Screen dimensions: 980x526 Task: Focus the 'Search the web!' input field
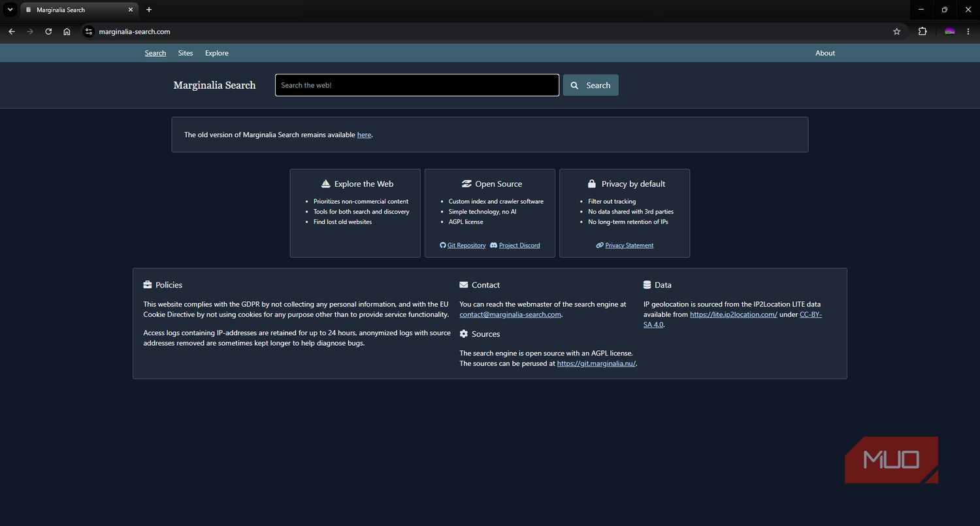coord(417,85)
